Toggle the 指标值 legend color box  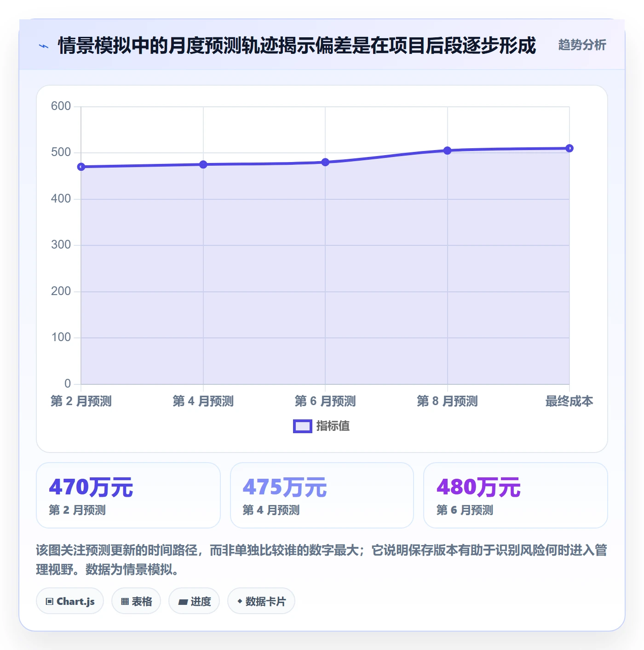[303, 426]
